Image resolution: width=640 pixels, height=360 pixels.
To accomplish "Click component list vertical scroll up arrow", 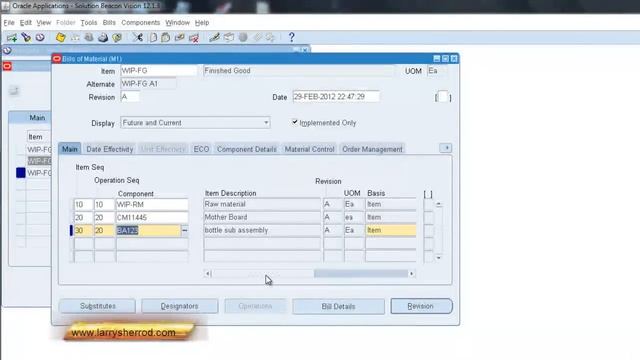I will [439, 204].
